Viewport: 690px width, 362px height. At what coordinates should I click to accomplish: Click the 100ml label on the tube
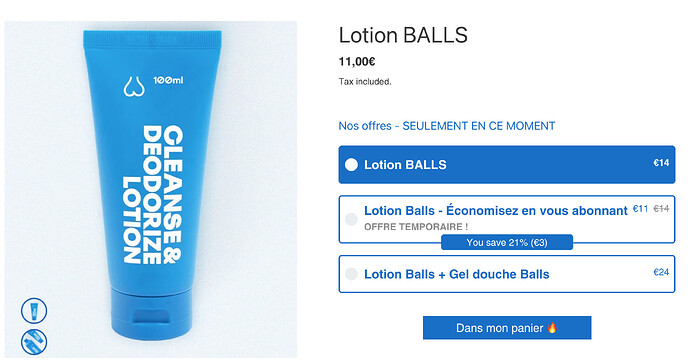168,80
